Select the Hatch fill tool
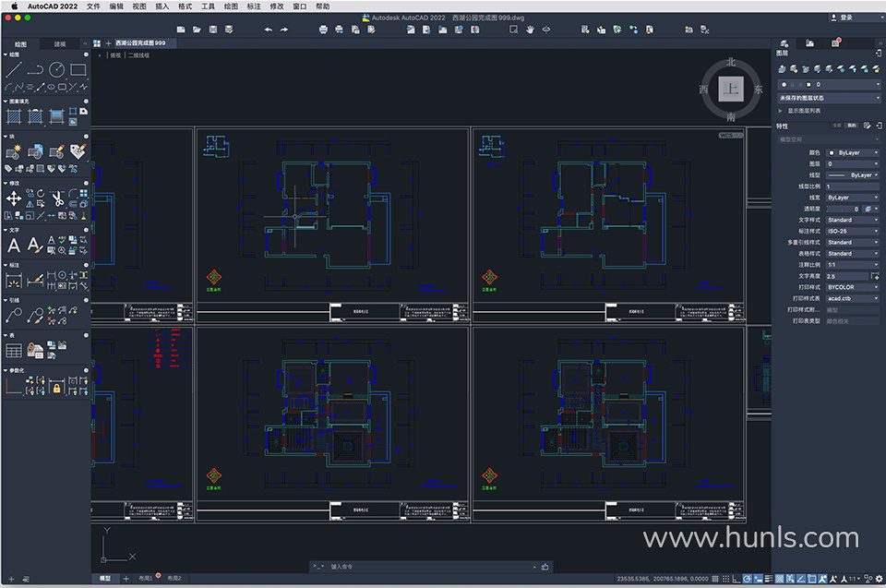Screen dimensions: 886x588 (14, 116)
